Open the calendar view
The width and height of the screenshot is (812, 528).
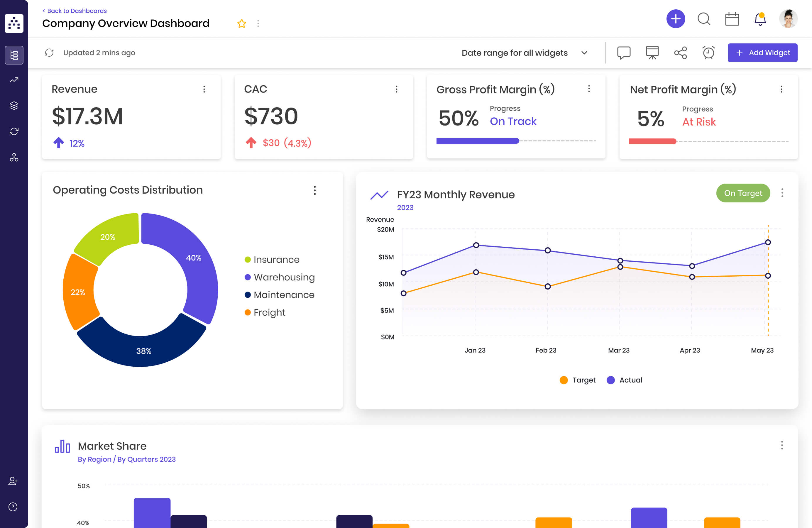click(732, 19)
